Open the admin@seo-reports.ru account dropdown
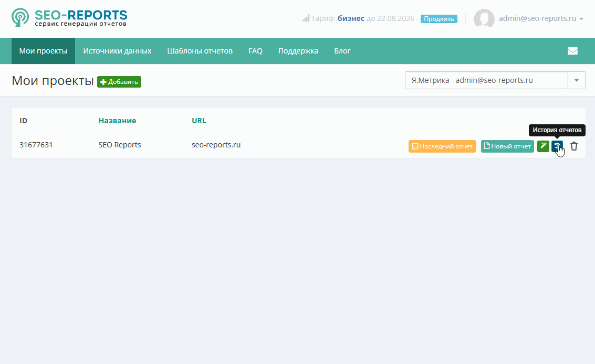Image resolution: width=595 pixels, height=364 pixels. tap(541, 18)
